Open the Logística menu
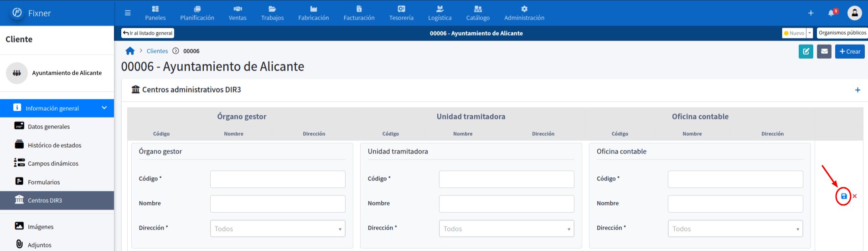 click(439, 13)
